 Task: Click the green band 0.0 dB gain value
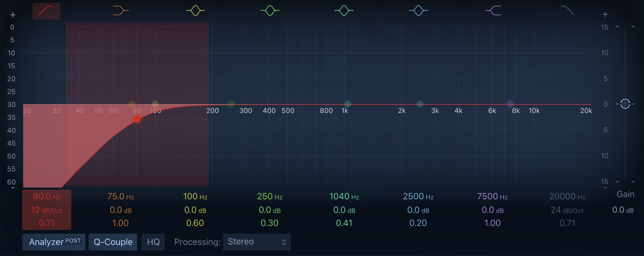270,210
